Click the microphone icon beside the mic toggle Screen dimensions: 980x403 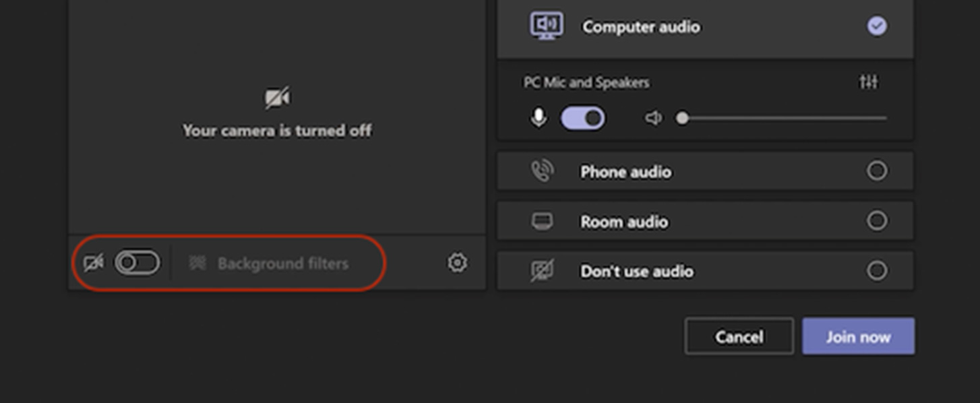[x=538, y=117]
